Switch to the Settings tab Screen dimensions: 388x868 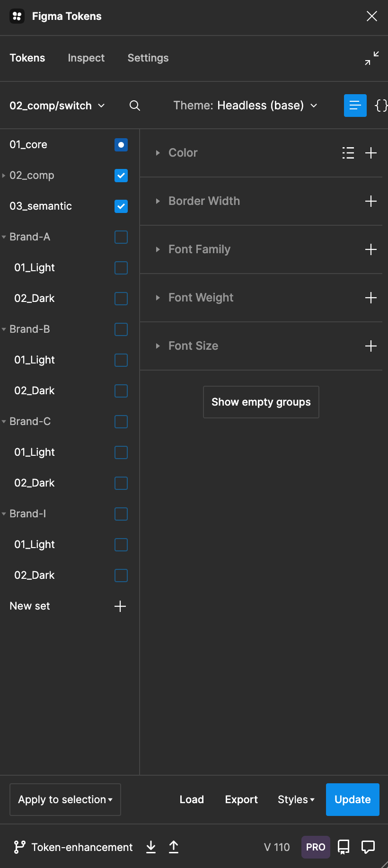click(x=148, y=58)
